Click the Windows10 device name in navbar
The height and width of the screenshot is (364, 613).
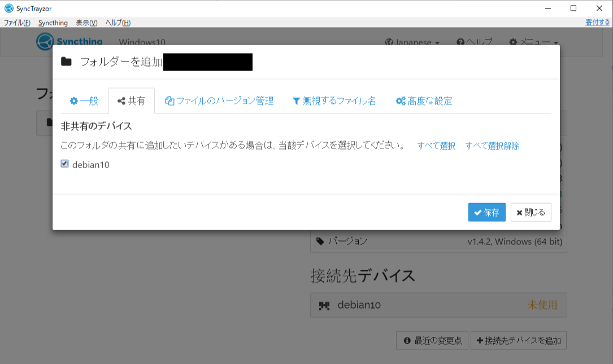(142, 42)
